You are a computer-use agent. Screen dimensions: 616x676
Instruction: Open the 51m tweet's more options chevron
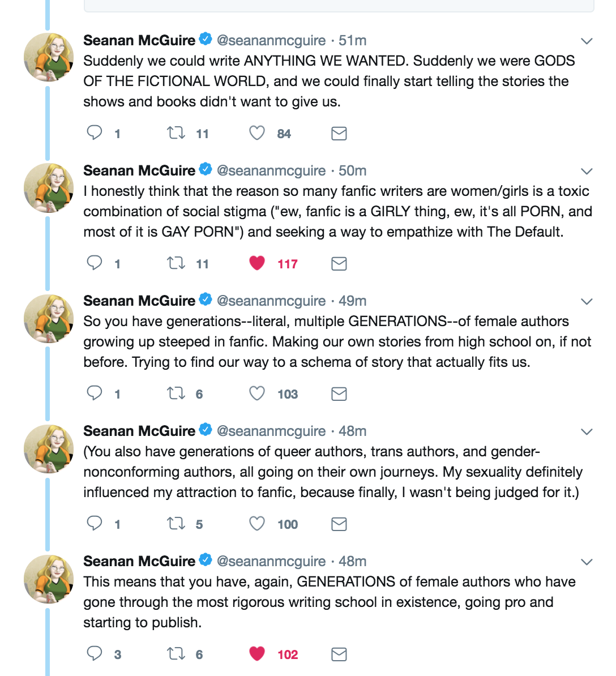point(587,41)
